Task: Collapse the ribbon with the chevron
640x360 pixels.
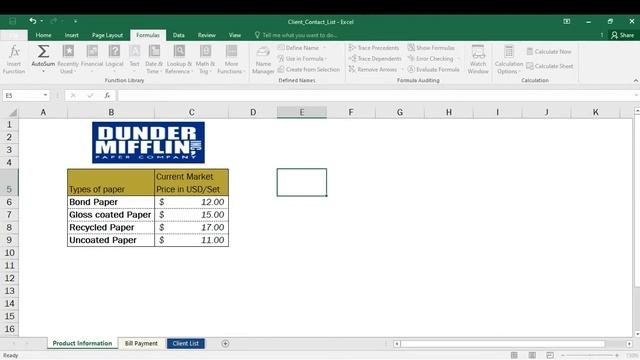Action: (636, 80)
